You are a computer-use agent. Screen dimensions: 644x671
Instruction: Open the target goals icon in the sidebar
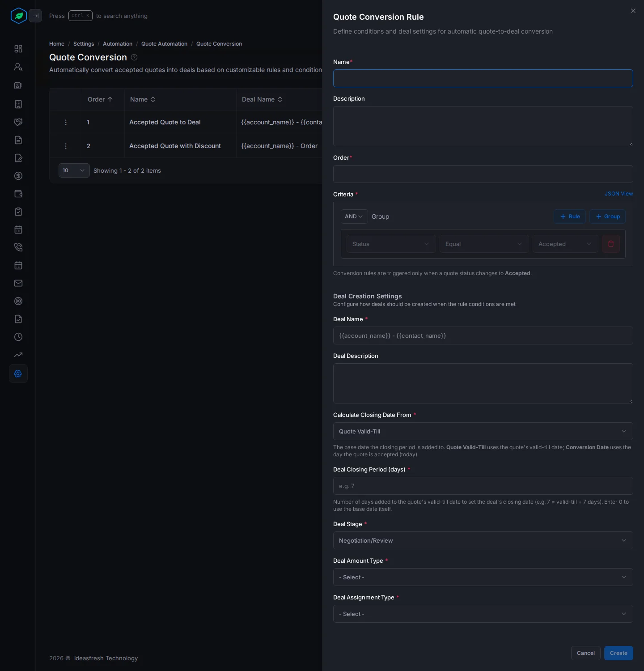[18, 301]
